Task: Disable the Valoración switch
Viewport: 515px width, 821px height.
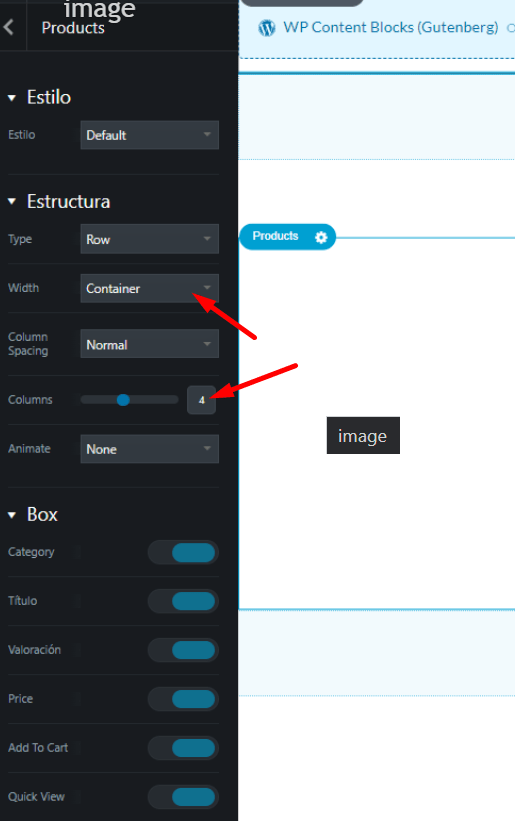Action: pyautogui.click(x=183, y=650)
